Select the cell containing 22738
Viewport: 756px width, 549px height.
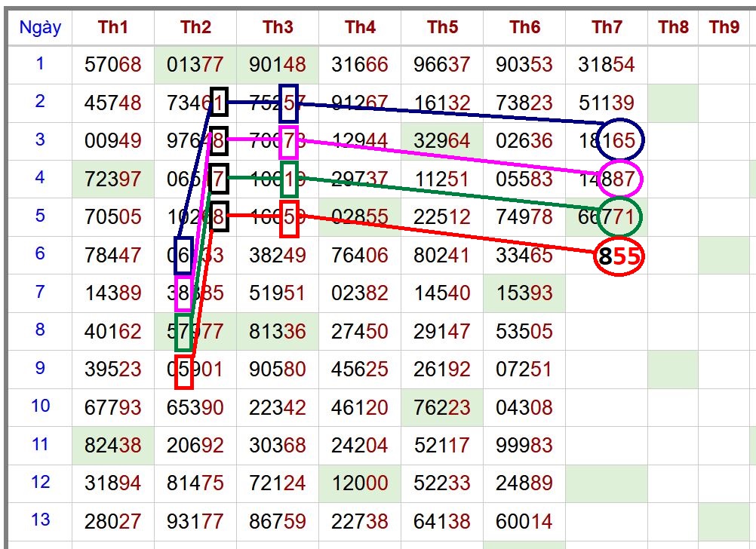point(360,521)
